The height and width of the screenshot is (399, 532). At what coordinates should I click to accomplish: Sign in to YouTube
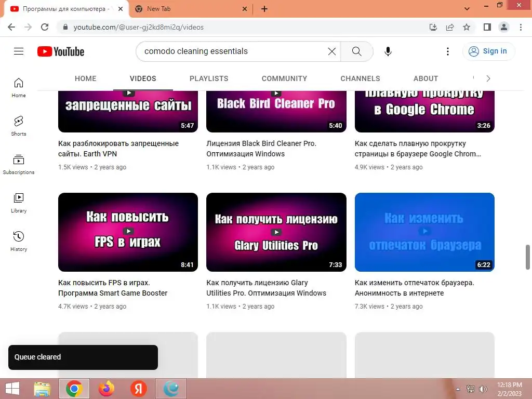[x=488, y=51]
